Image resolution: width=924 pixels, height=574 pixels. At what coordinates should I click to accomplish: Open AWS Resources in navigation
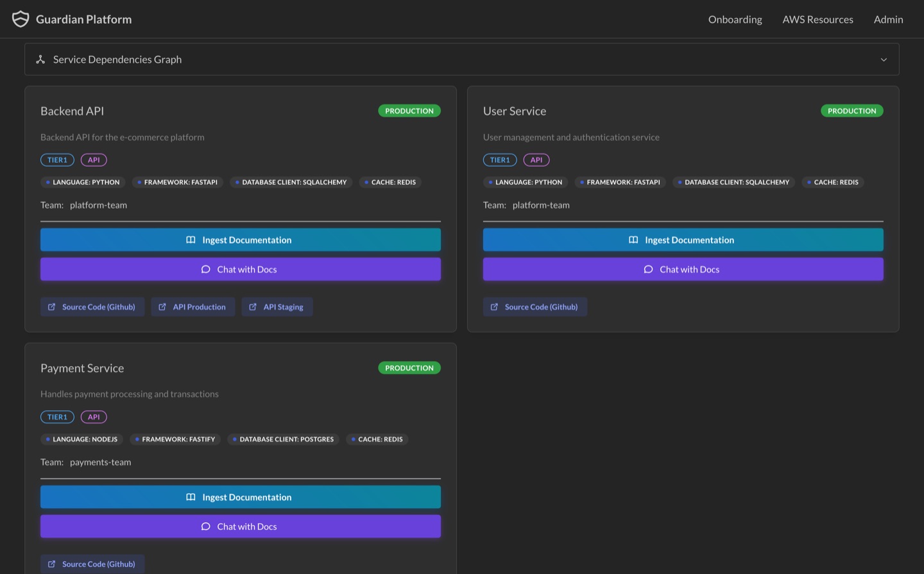pos(817,19)
